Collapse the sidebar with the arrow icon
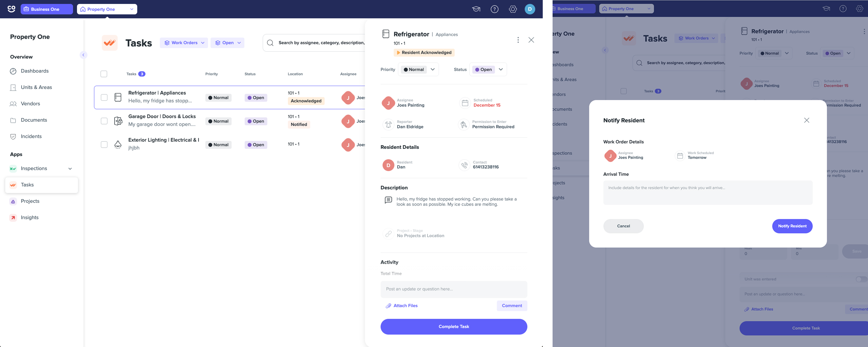The width and height of the screenshot is (868, 347). pyautogui.click(x=83, y=55)
